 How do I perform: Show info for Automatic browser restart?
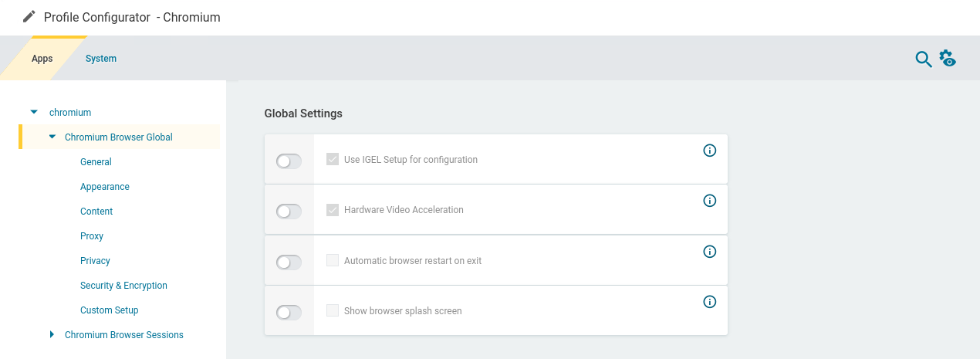pos(710,252)
